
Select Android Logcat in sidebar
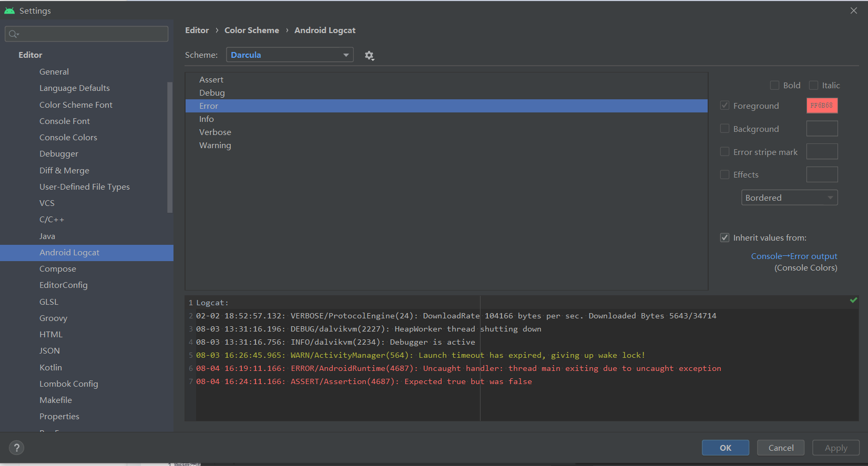(x=87, y=252)
